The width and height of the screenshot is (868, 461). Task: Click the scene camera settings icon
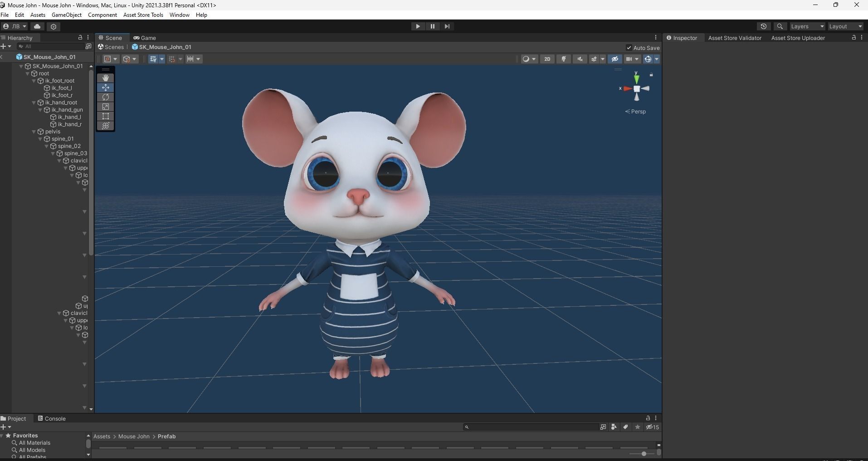[629, 59]
